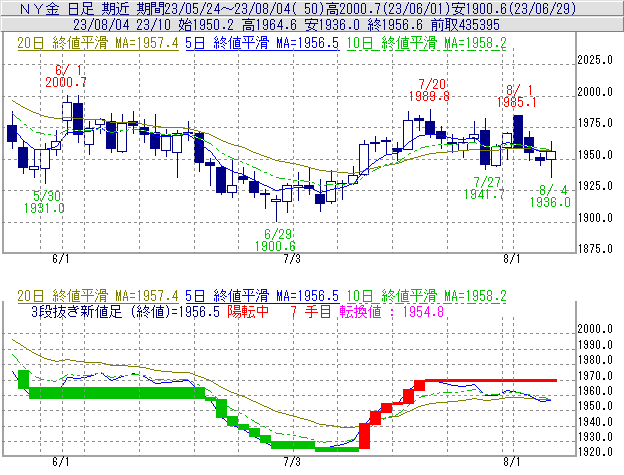
Task: Click the 前取435395 open interest value
Action: point(465,25)
